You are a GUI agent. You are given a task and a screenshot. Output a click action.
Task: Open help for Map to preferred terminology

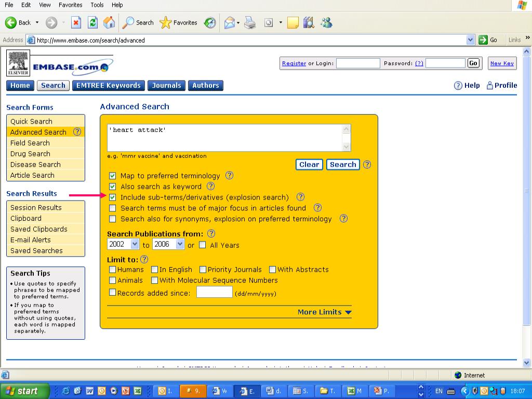pyautogui.click(x=229, y=176)
